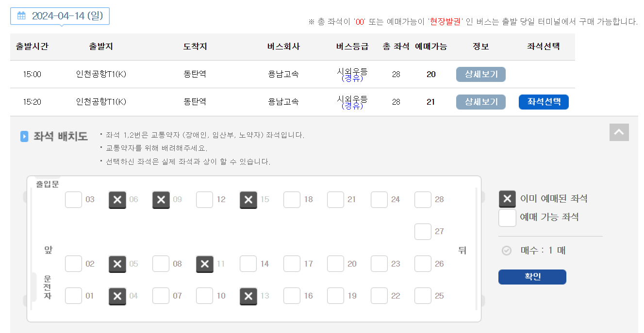Viewport: 644px width, 333px height.
Task: Click the checkmark icon next to 매수
Action: pos(506,251)
